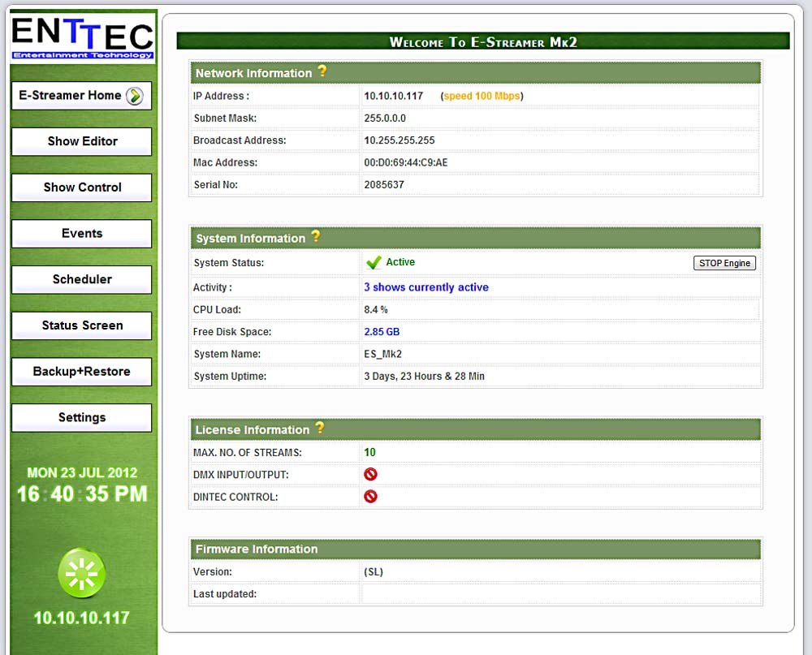
Task: Navigate to the Events page
Action: (82, 234)
